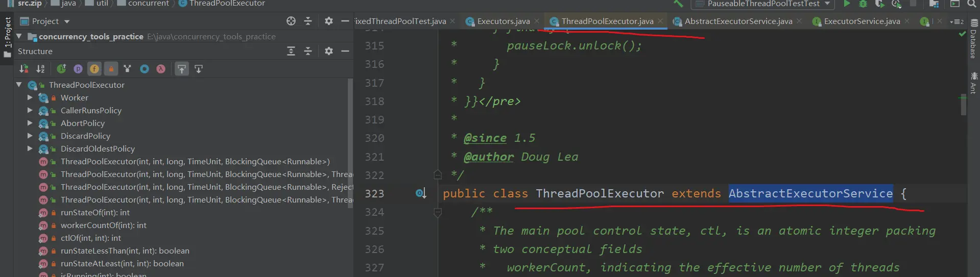Hide the Project panel with minus icon
Viewport: 980px width, 277px height.
(x=345, y=21)
